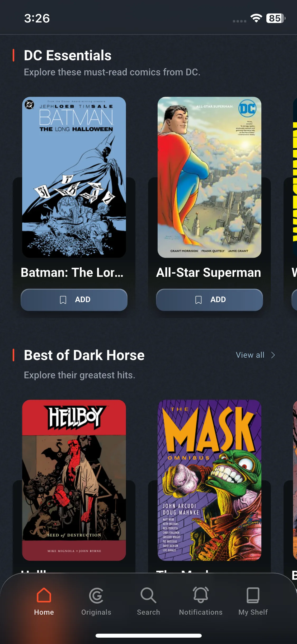The image size is (297, 644).
Task: Open Batman: The Long Halloween cover
Action: tap(74, 177)
